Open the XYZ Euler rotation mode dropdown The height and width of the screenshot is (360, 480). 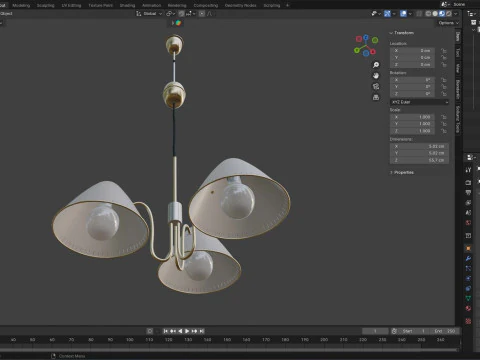pyautogui.click(x=419, y=102)
